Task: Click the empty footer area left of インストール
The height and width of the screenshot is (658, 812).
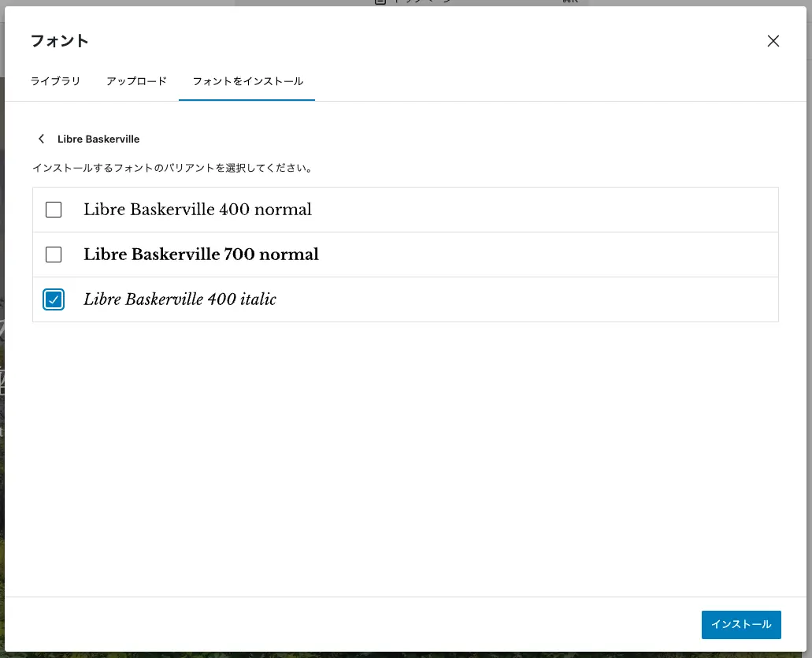Action: (354, 624)
